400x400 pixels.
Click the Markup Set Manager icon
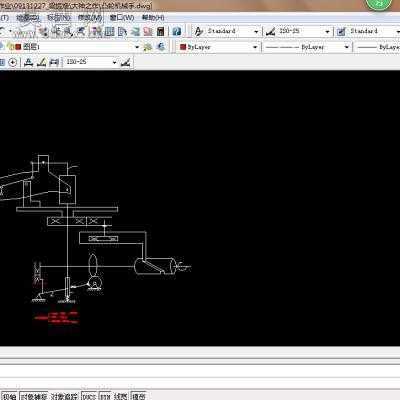click(148, 31)
